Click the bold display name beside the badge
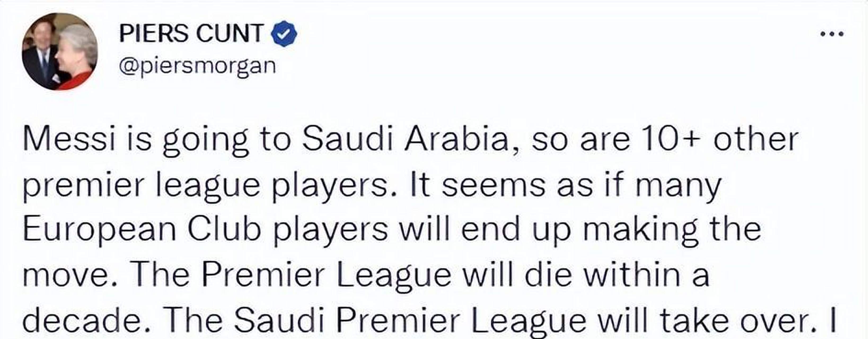Viewport: 868px width, 339px height. tap(191, 33)
